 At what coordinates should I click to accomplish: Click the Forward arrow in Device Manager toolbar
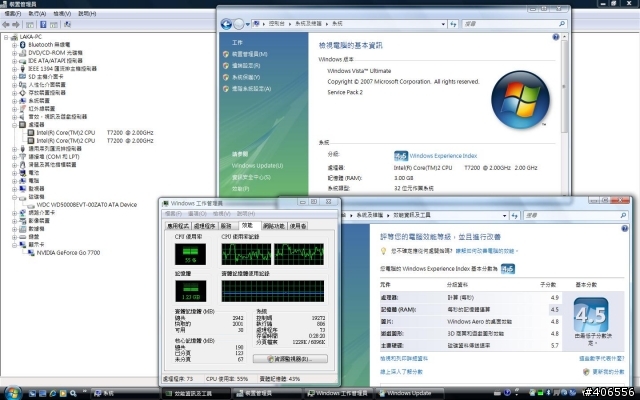click(16, 24)
